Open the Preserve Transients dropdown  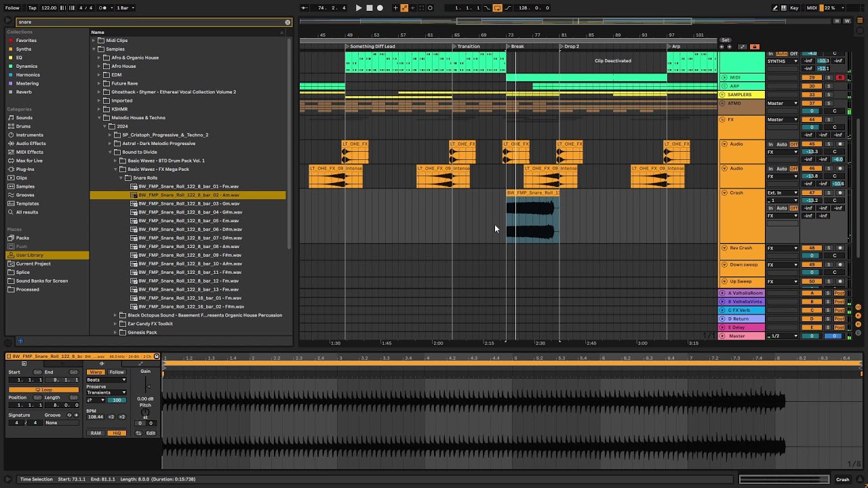106,392
